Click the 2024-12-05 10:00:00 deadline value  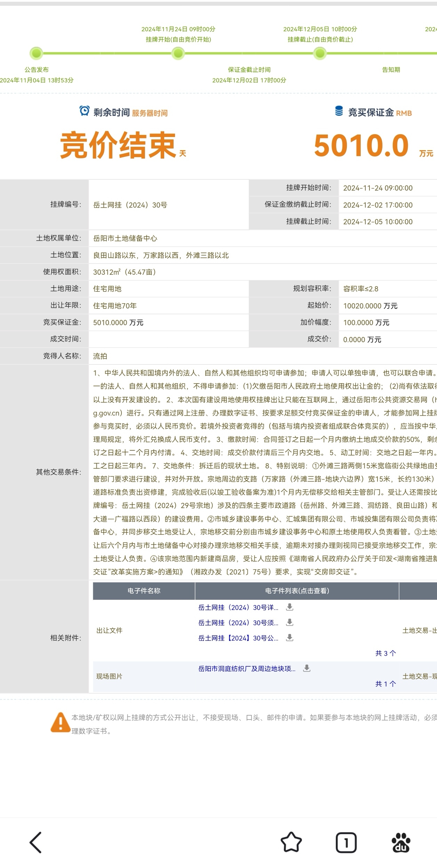click(378, 222)
